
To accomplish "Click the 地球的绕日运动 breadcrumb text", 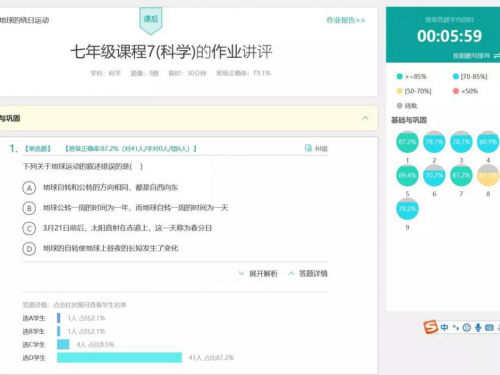I will point(24,20).
